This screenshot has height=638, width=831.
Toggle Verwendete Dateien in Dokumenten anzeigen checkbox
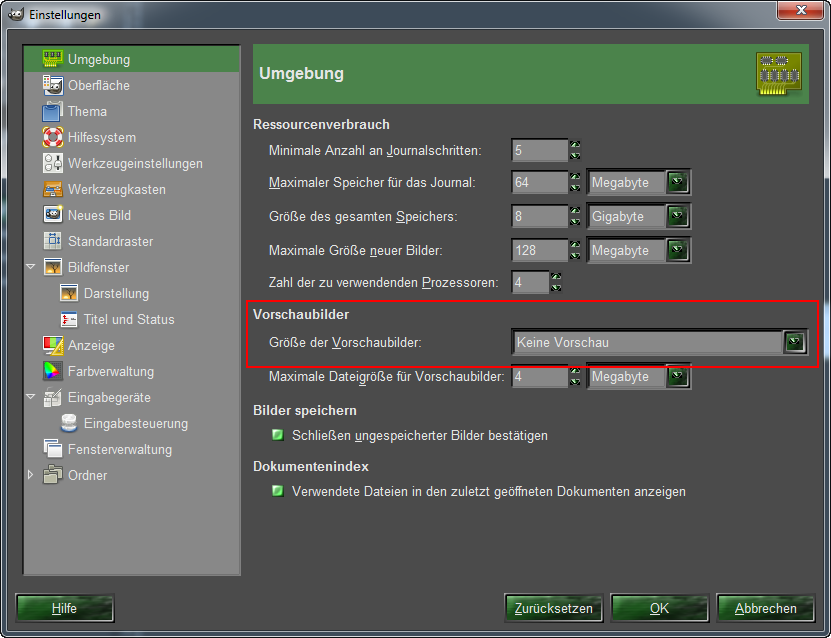click(x=278, y=492)
